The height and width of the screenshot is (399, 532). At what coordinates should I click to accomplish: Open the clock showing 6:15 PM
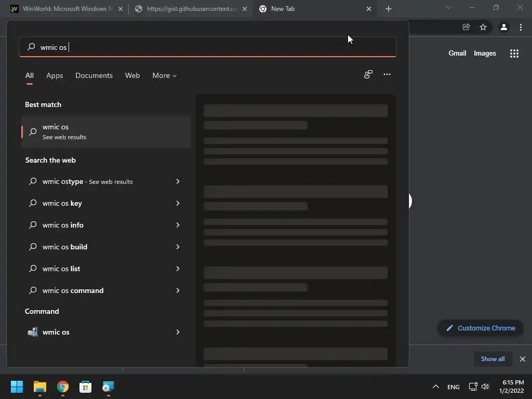(x=511, y=387)
